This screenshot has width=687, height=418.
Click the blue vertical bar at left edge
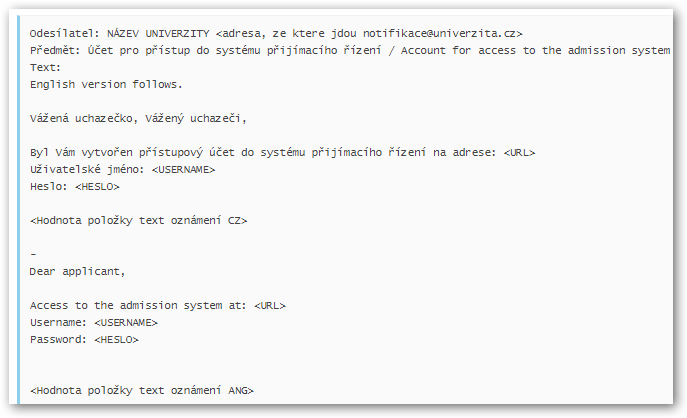point(18,209)
